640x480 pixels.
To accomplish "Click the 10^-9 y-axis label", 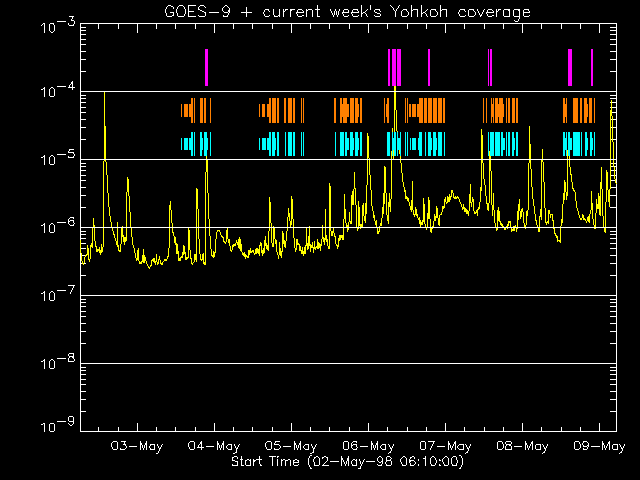I will pyautogui.click(x=58, y=425).
